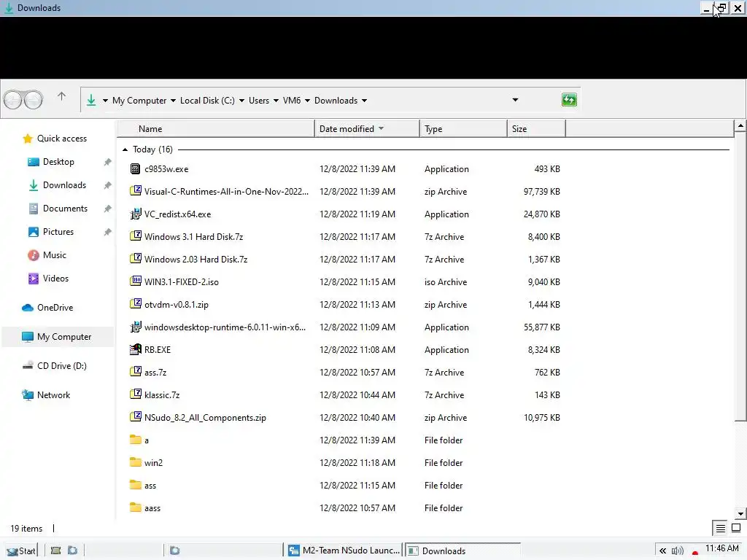Image resolution: width=747 pixels, height=560 pixels.
Task: Click the Forward navigation button
Action: point(33,100)
